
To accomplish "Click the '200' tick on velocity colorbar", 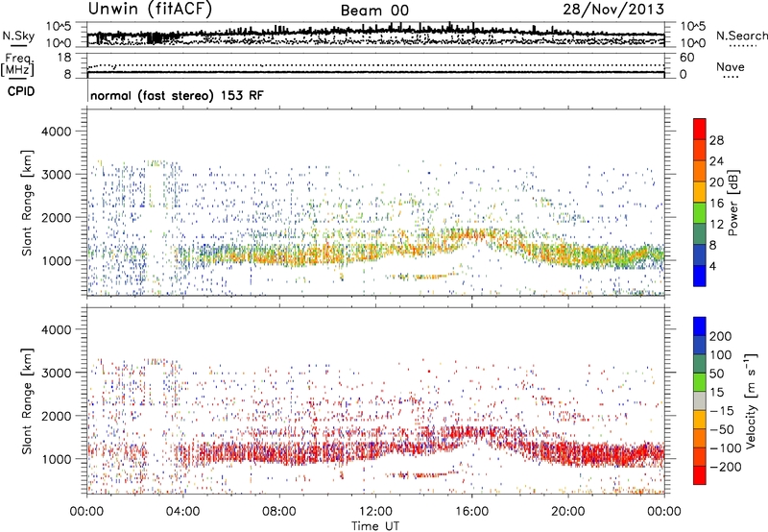I will click(721, 336).
